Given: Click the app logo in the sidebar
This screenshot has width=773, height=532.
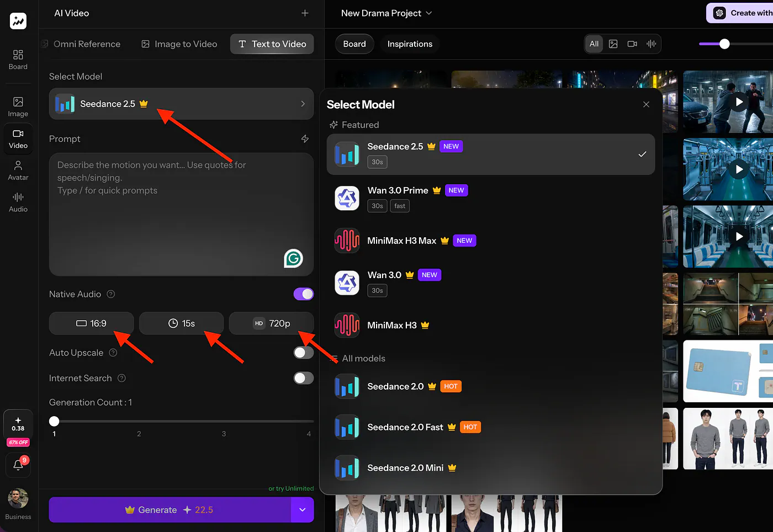Looking at the screenshot, I should 18,21.
